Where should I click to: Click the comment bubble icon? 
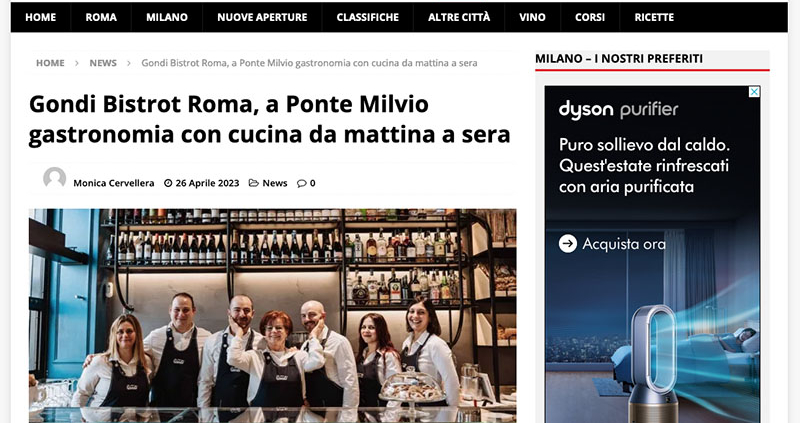click(x=302, y=183)
